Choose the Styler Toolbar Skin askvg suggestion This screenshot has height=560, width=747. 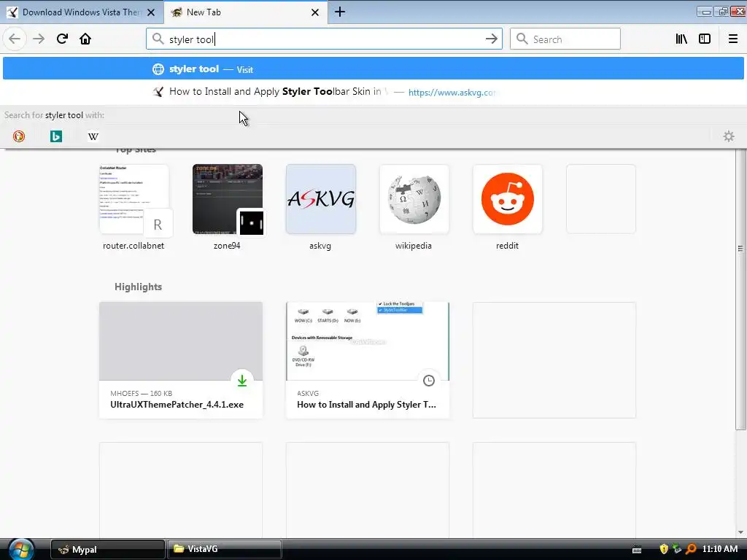click(x=373, y=92)
